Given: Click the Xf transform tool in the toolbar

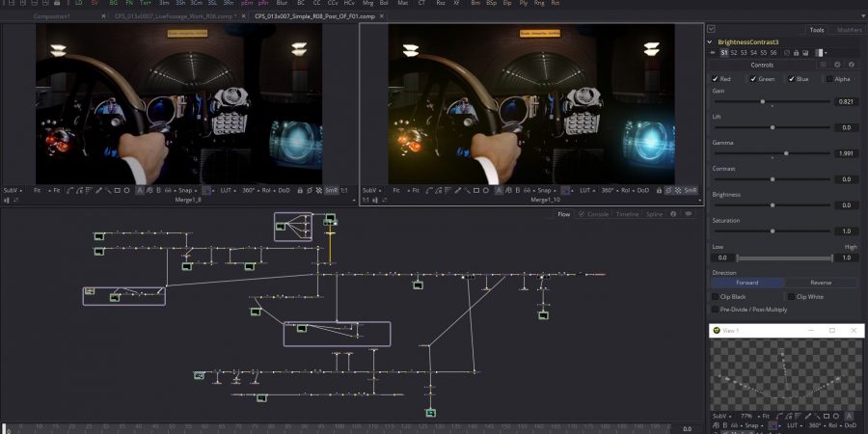Looking at the screenshot, I should pyautogui.click(x=456, y=4).
